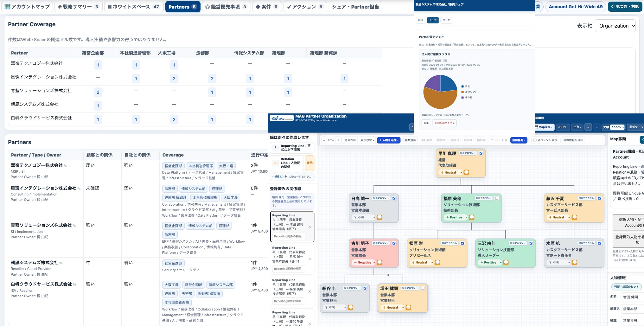
Task: Switch to the ホワイトスペース tab
Action: click(x=133, y=7)
